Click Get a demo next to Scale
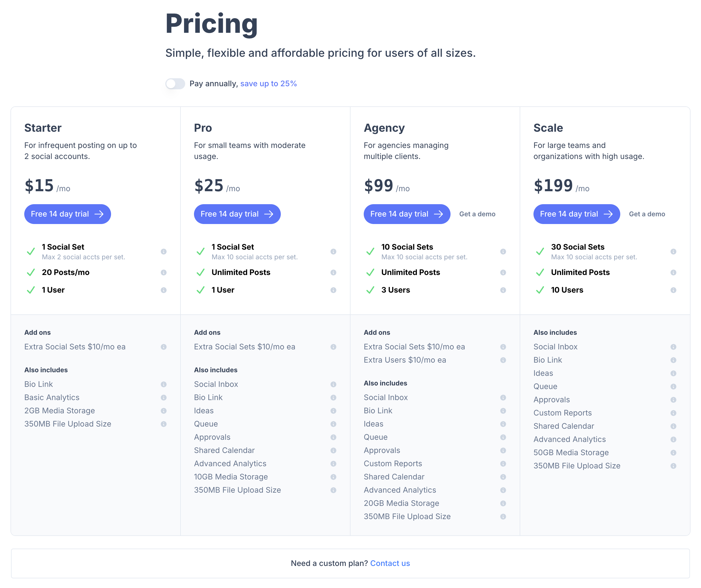 647,214
